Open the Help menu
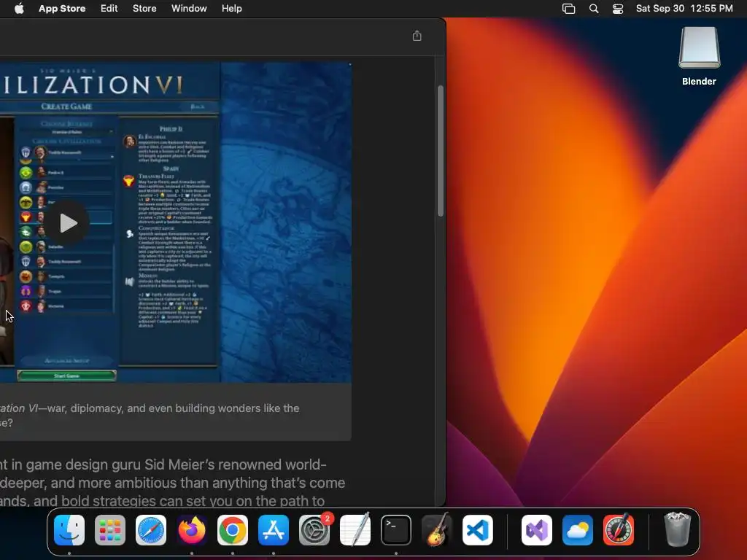 tap(231, 9)
